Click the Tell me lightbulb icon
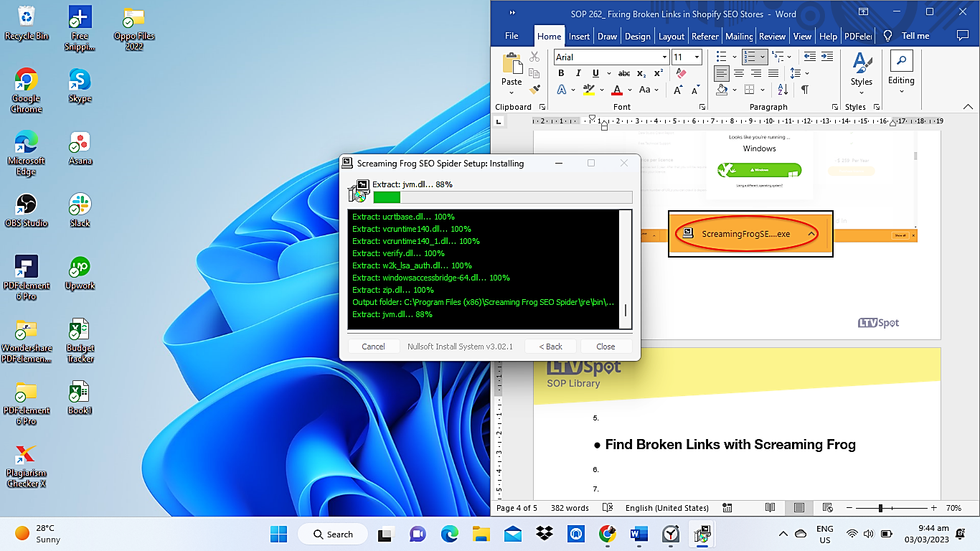The width and height of the screenshot is (980, 551). [888, 36]
